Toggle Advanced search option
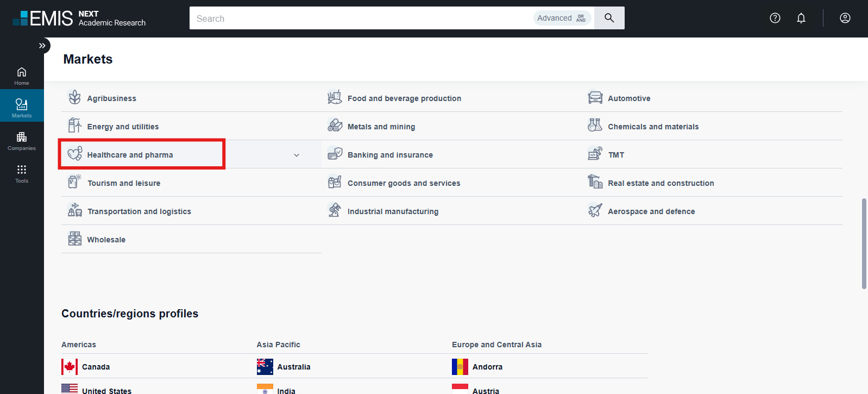This screenshot has height=394, width=868. [x=562, y=18]
